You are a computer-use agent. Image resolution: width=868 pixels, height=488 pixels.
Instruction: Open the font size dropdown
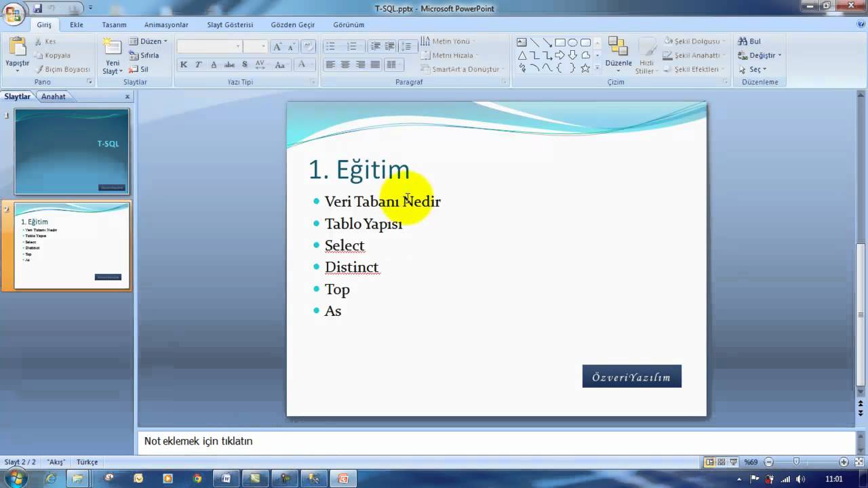coord(263,47)
